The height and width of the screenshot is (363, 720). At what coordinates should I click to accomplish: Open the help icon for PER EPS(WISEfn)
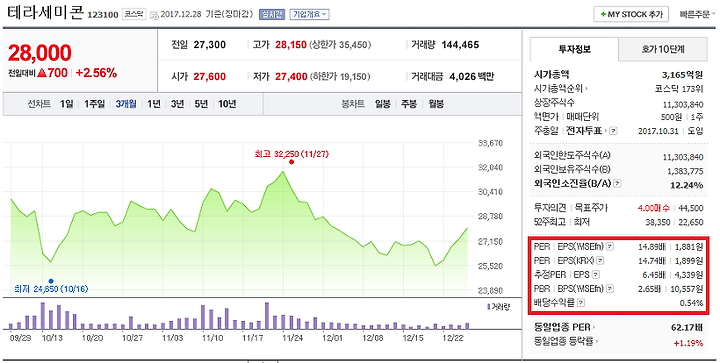(x=609, y=247)
